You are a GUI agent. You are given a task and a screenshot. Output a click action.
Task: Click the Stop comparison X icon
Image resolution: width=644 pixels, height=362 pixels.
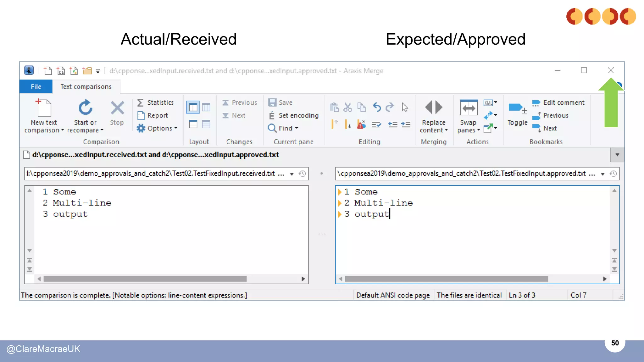click(x=117, y=108)
